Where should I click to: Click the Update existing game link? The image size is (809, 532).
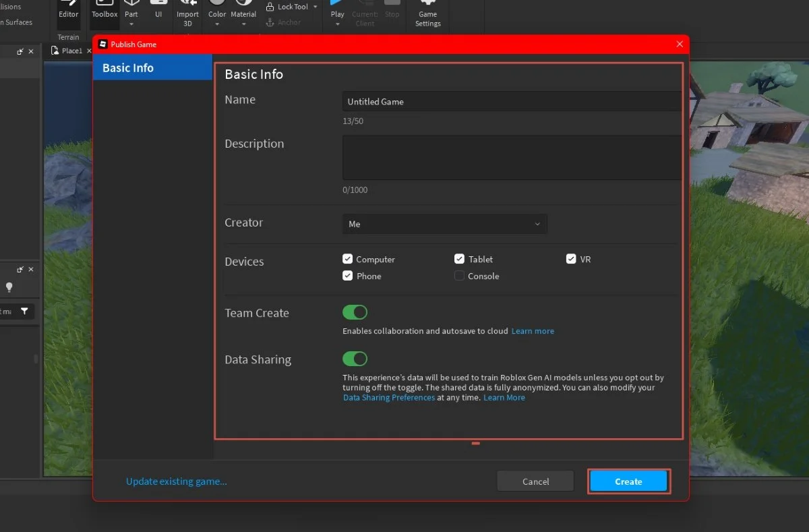177,481
